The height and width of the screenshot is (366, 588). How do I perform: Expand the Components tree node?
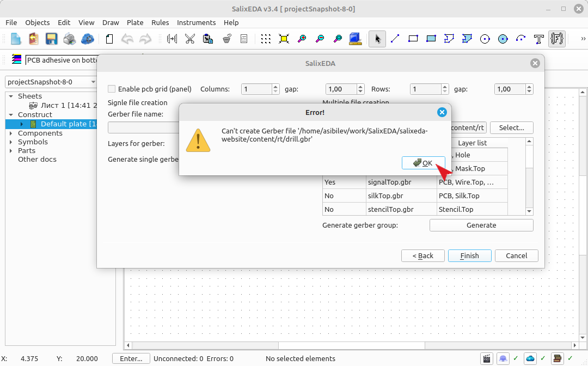coord(11,133)
